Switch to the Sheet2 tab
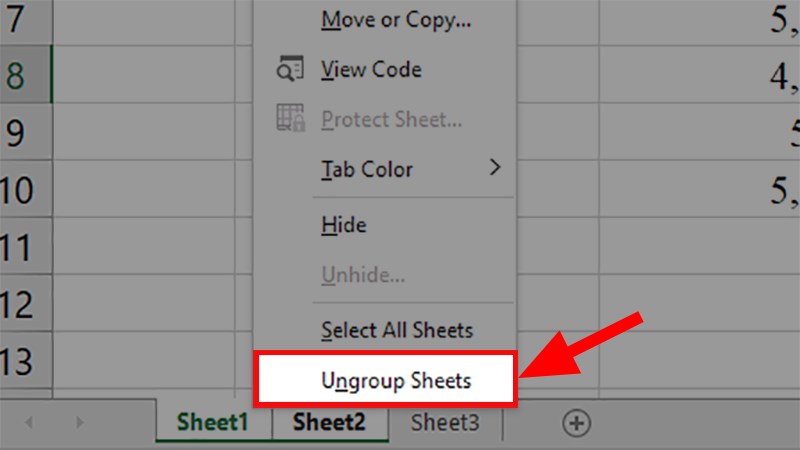The height and width of the screenshot is (450, 800). point(329,423)
